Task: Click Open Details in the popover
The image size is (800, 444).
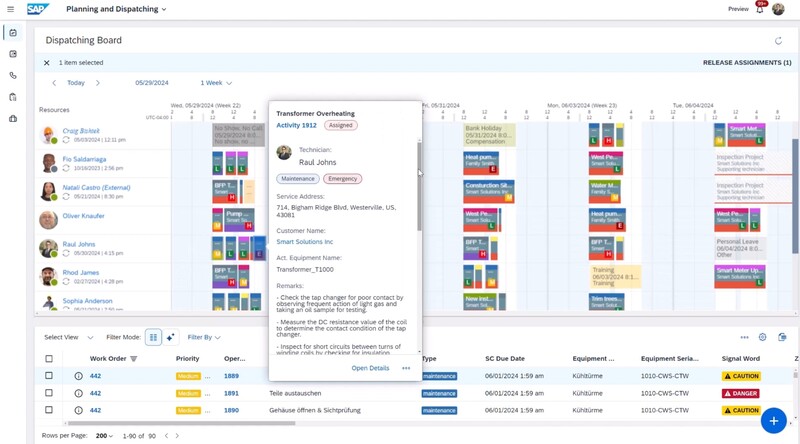Action: (370, 368)
